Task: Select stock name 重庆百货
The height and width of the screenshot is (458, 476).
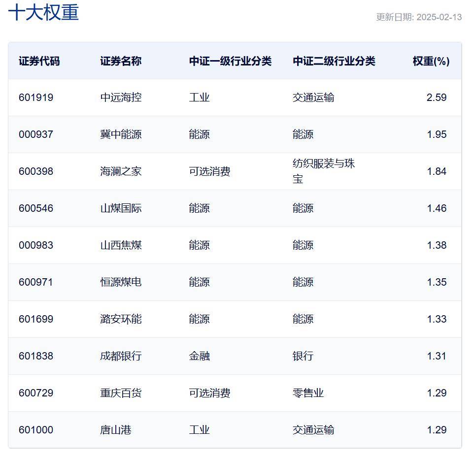Action: click(121, 393)
